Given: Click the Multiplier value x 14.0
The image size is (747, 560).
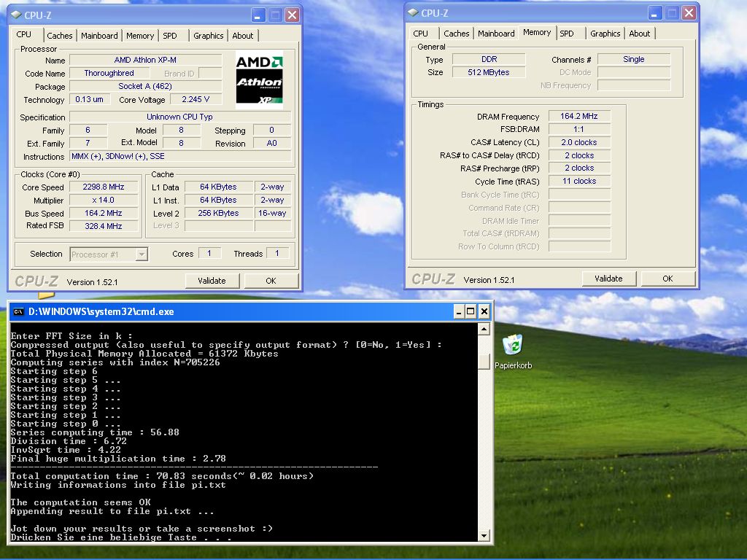Looking at the screenshot, I should [x=104, y=200].
